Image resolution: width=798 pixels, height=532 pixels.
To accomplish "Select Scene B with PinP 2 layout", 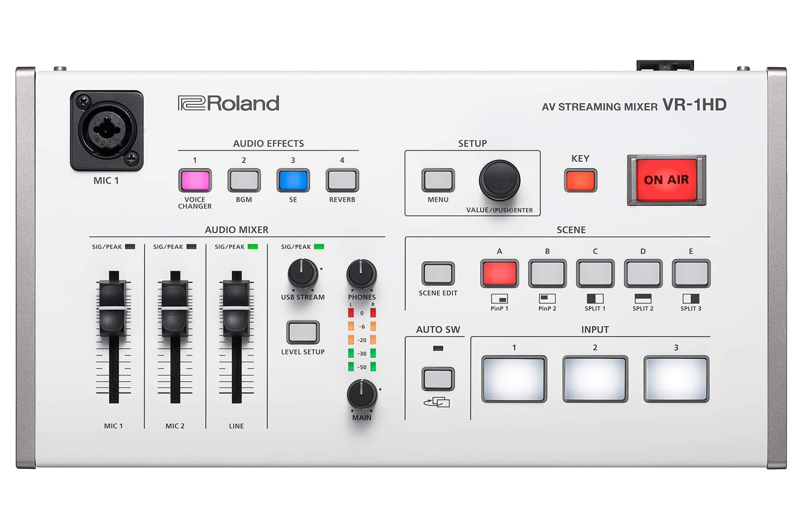I will (x=548, y=273).
